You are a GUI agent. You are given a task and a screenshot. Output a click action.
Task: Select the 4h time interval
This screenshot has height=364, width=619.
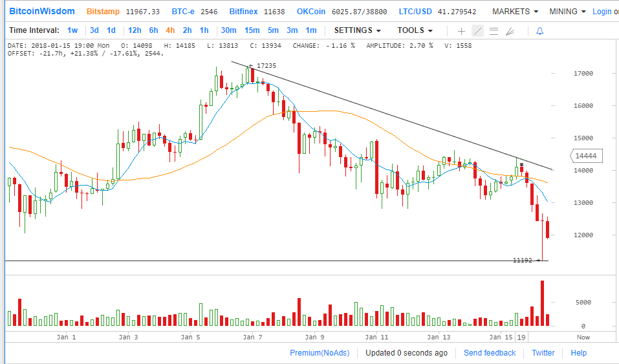click(x=170, y=30)
